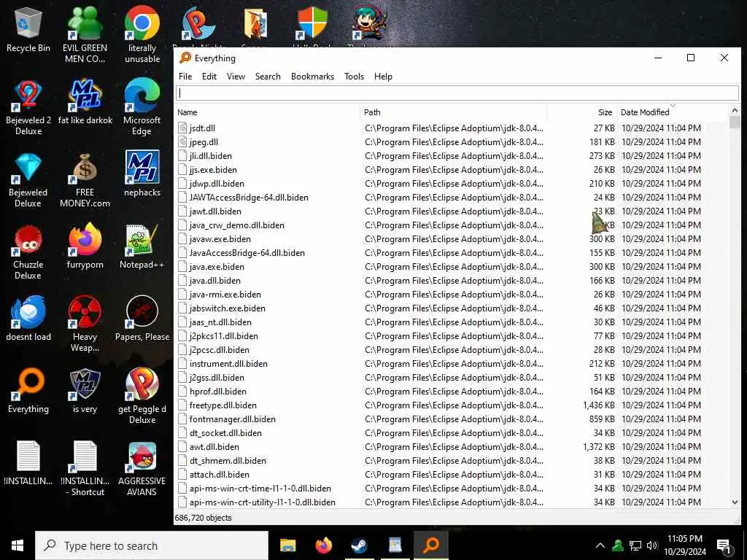Click the scroll up arrow in results list
747x560 pixels.
(735, 110)
